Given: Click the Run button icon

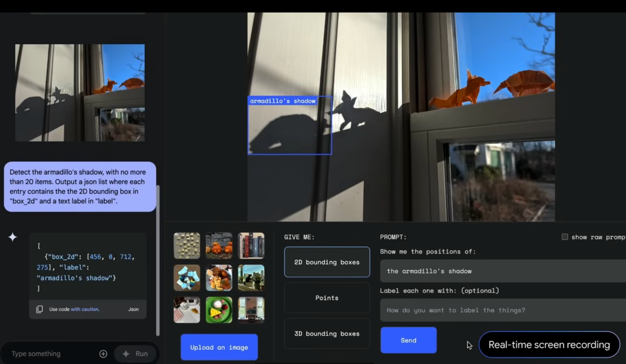Looking at the screenshot, I should point(125,353).
